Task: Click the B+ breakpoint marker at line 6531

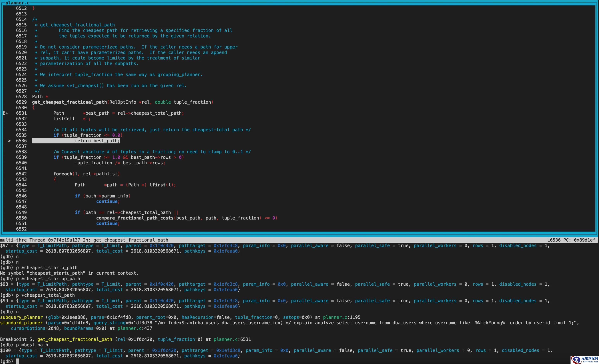Action: coord(5,113)
